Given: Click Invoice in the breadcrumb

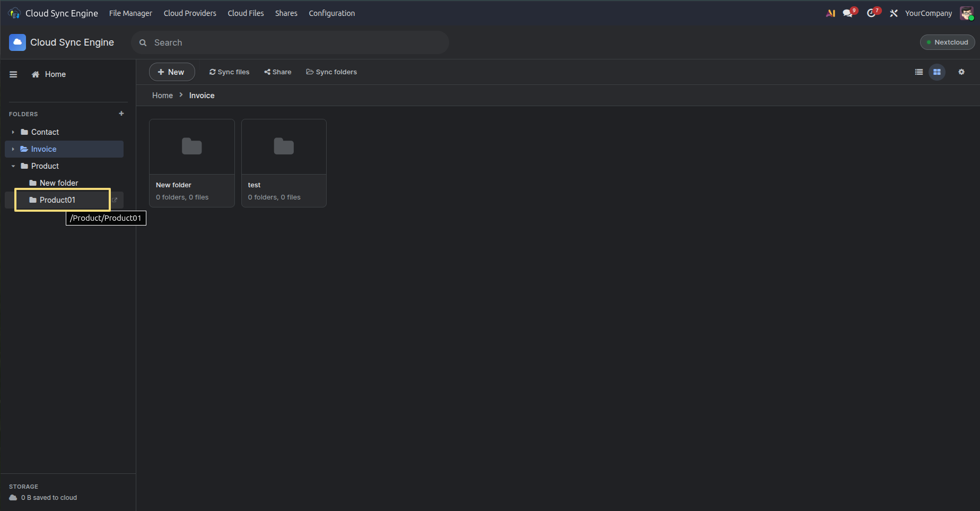Looking at the screenshot, I should coord(202,96).
